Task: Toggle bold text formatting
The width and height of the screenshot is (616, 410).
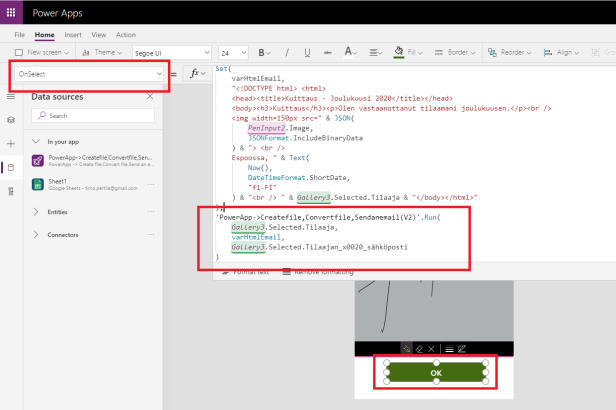Action: tap(263, 52)
